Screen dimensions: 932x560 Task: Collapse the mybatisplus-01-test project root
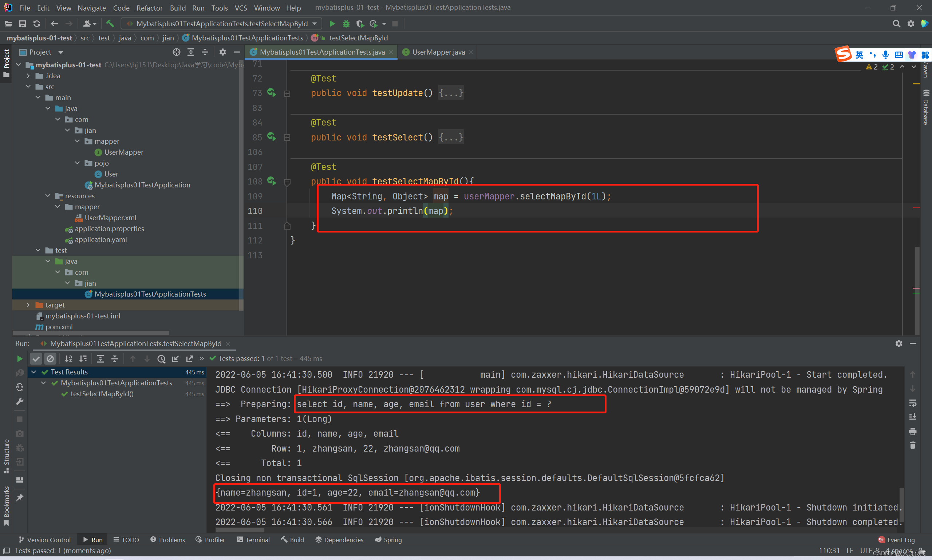click(x=18, y=65)
